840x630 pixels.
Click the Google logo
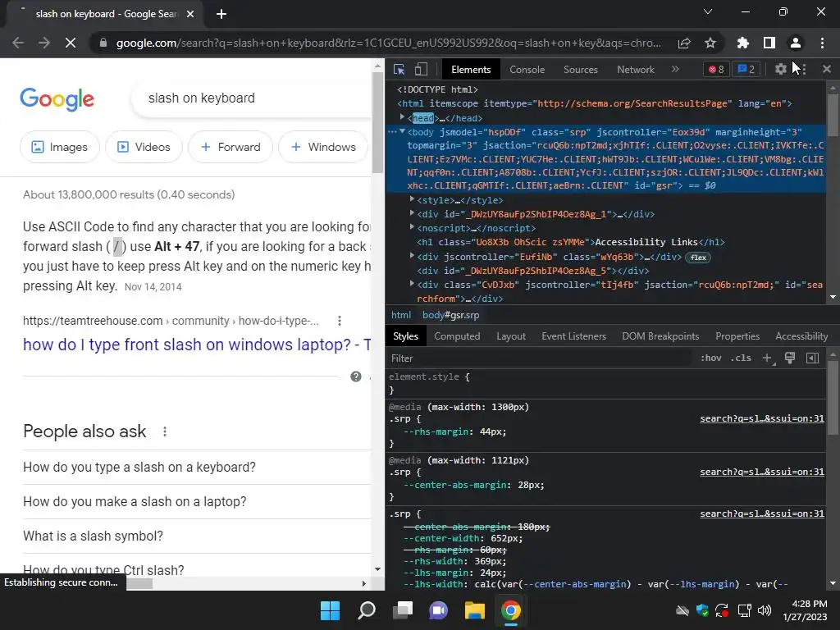click(x=57, y=98)
